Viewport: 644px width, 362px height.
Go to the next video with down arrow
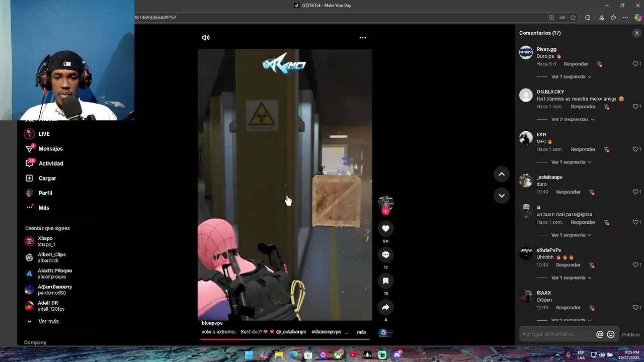tap(502, 196)
